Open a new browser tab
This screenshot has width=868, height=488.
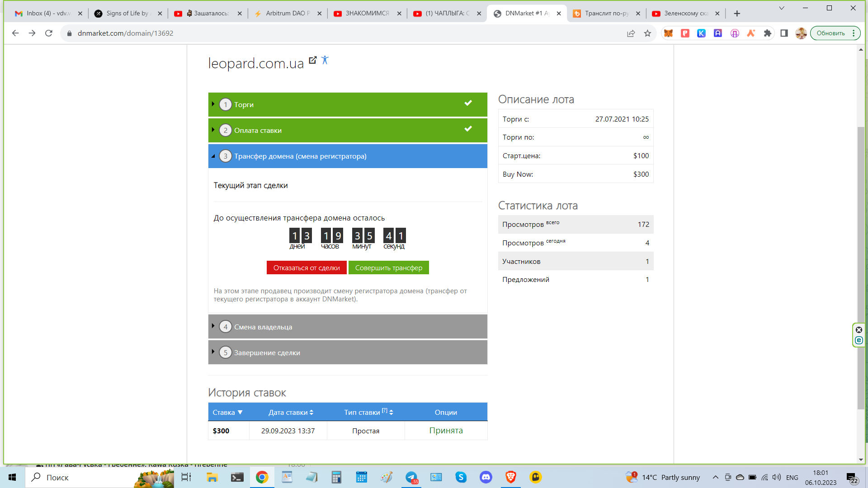[737, 13]
